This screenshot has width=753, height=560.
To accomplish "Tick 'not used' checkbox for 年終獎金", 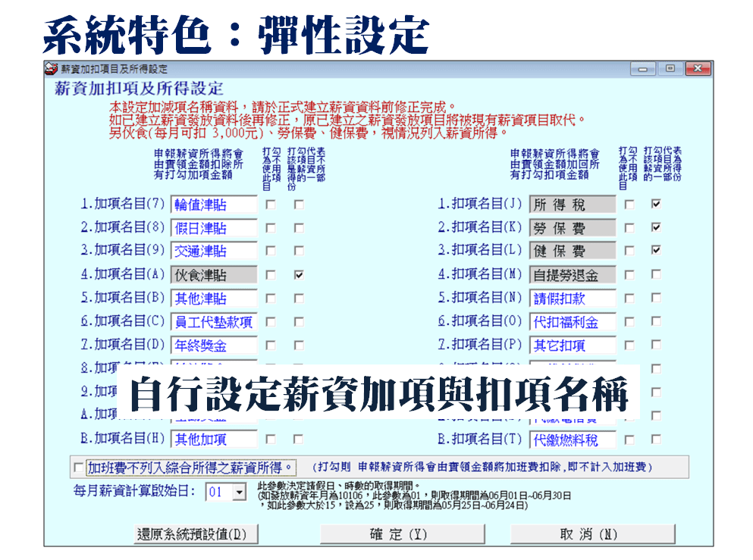I will [271, 346].
